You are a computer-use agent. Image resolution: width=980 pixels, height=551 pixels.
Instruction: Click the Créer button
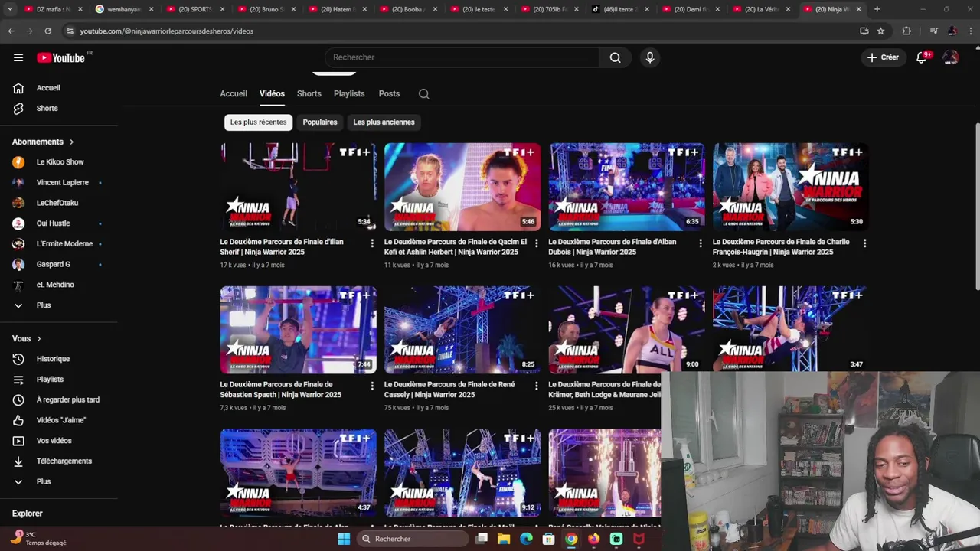pyautogui.click(x=882, y=57)
